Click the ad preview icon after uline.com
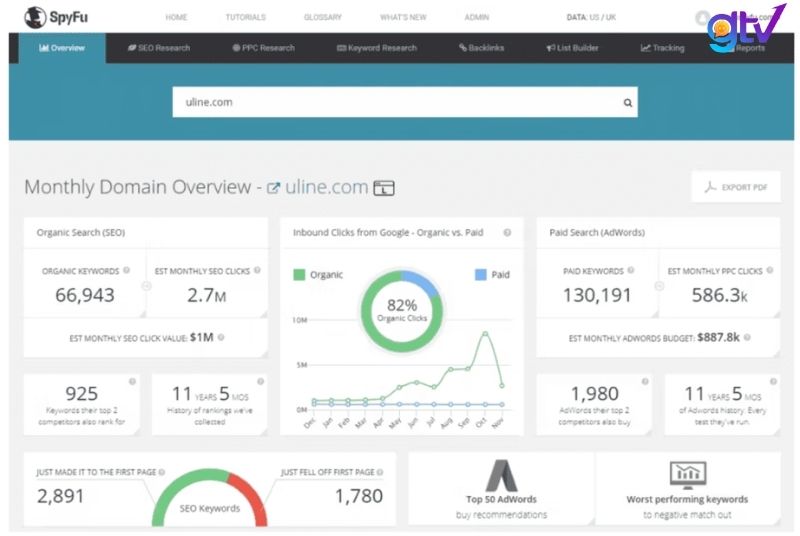The image size is (800, 536). (x=384, y=188)
